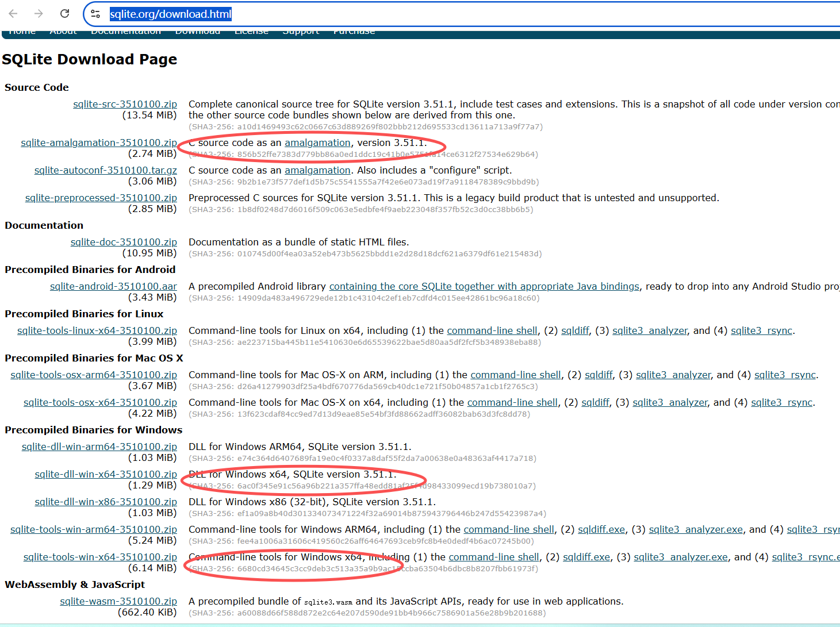Download sqlite-tools-win-x64-3510100.zip

pyautogui.click(x=100, y=557)
